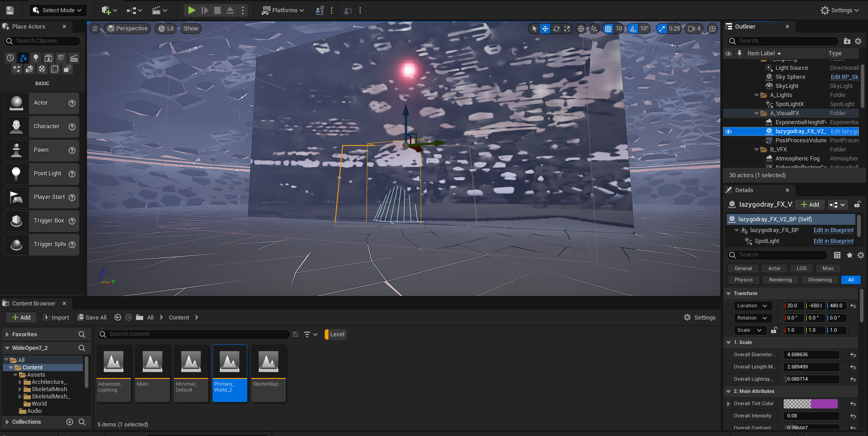Open the Cinematics clapperboard menu
Viewport: 868px width, 436px height.
159,10
